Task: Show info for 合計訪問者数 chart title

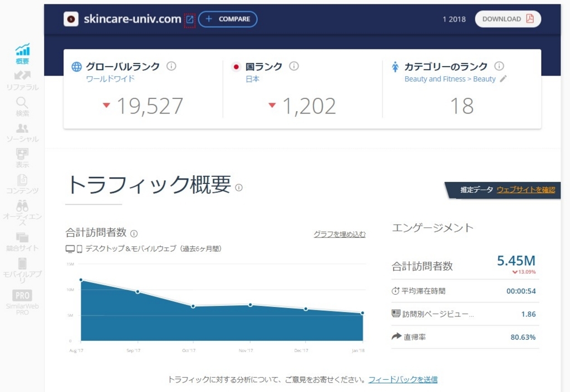Action: 134,234
